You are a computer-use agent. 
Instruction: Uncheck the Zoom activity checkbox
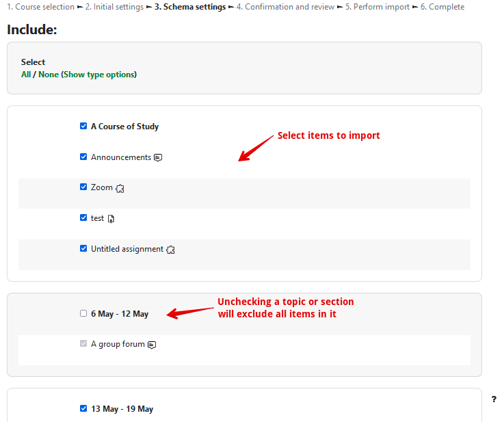tap(83, 187)
